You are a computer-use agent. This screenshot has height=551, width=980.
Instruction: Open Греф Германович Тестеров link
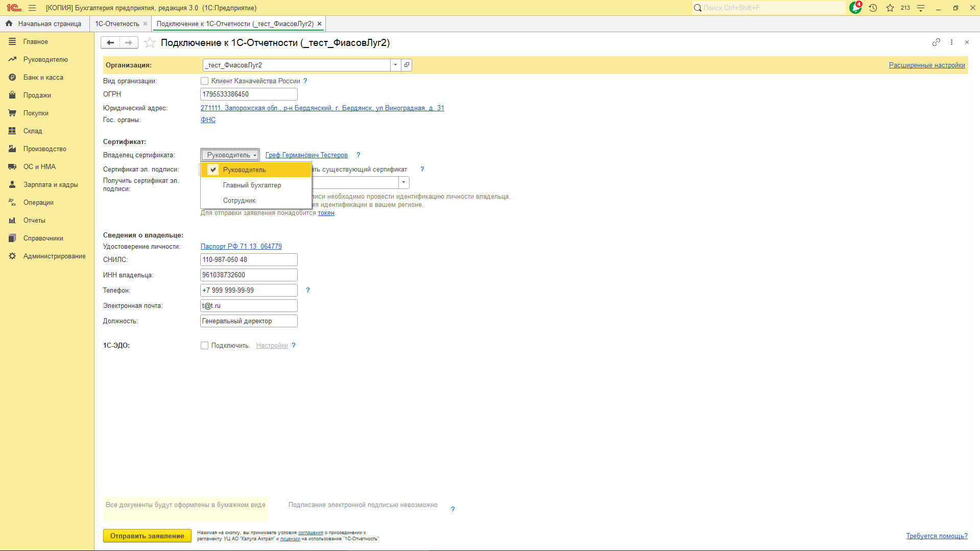click(306, 155)
